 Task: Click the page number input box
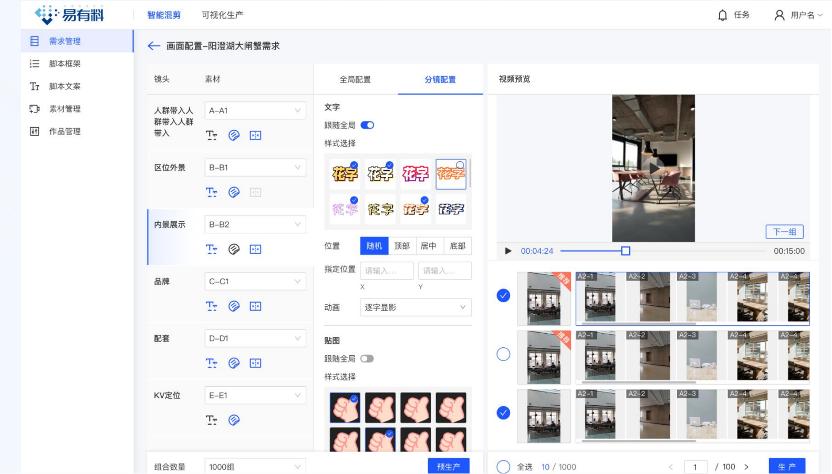click(x=695, y=467)
